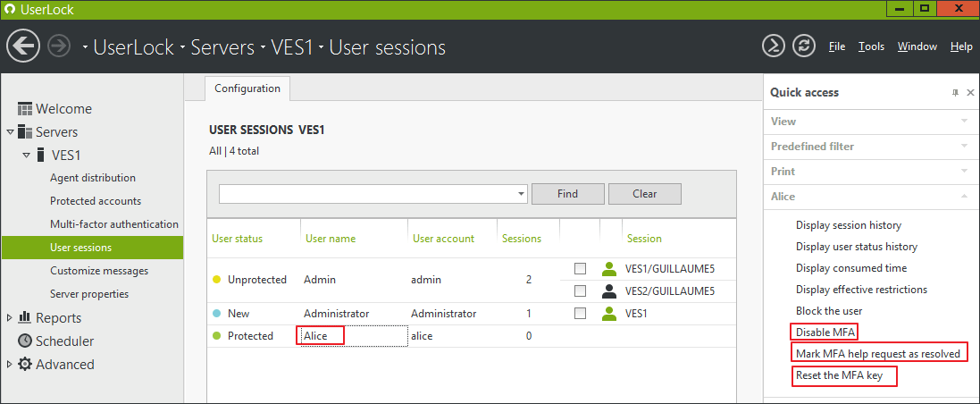The height and width of the screenshot is (404, 980).
Task: Pin the Quick access panel
Action: [954, 93]
